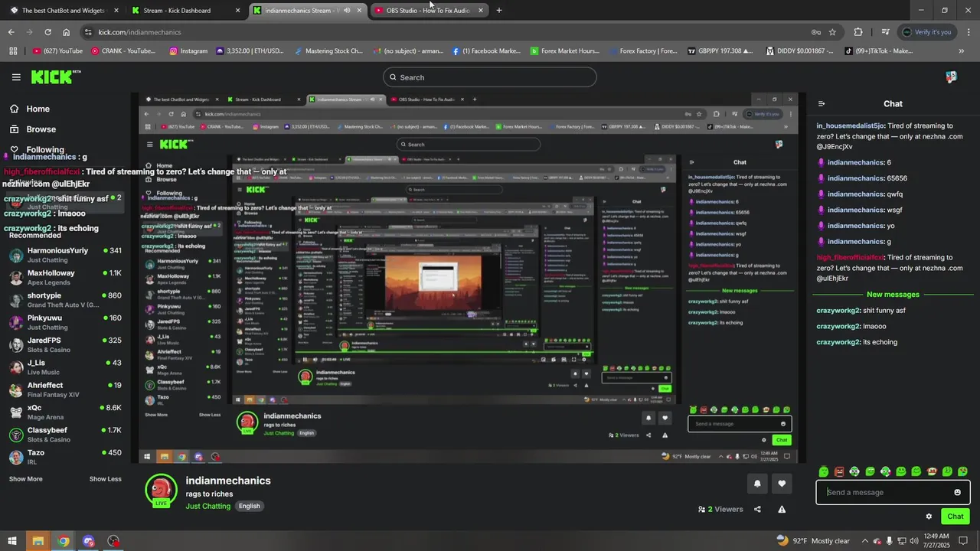The width and height of the screenshot is (980, 551).
Task: Click the kick.com/indianmechanics address bar
Action: 444,32
